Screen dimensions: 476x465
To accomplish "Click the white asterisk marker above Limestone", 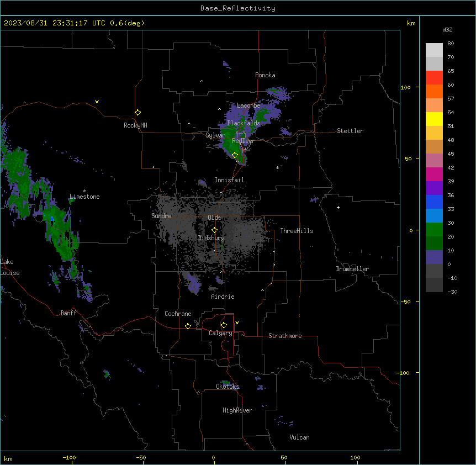I will (84, 191).
